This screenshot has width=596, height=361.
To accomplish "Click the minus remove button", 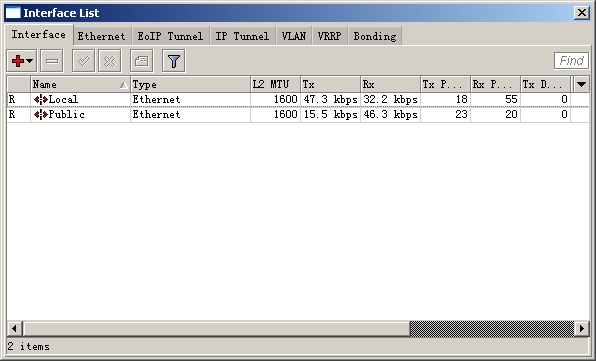I will pos(52,61).
